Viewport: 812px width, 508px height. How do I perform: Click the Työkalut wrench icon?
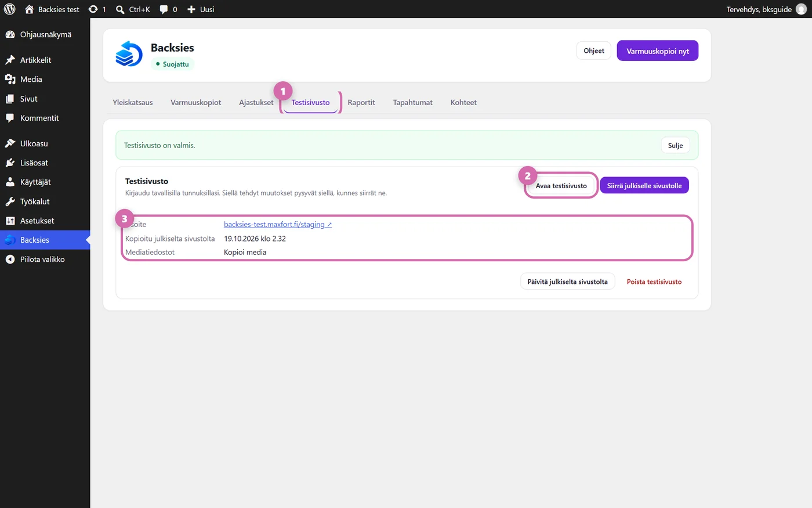tap(10, 201)
